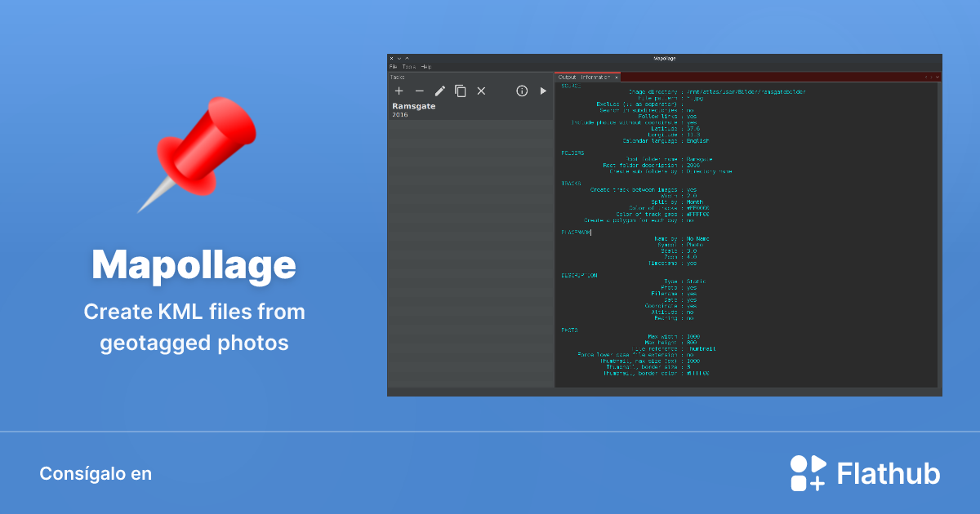Viewport: 980px width, 514px height.
Task: Click the Remove all tasks X icon
Action: click(x=481, y=91)
